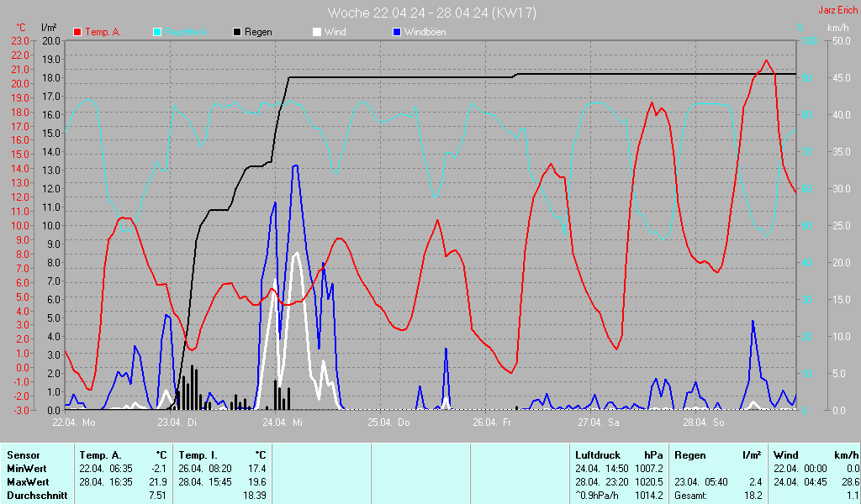Image resolution: width=861 pixels, height=504 pixels.
Task: Click the 26.04. Fr axis date label
Action: point(491,423)
